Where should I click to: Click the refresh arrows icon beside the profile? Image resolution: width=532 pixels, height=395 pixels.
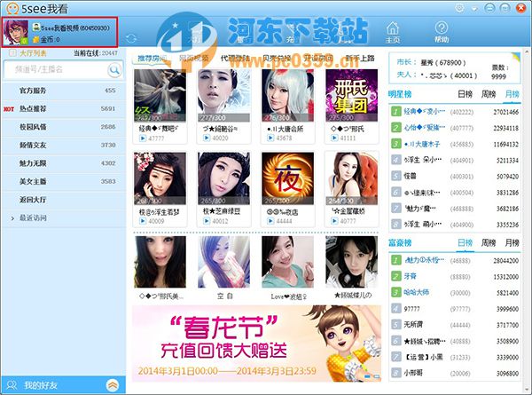[131, 39]
